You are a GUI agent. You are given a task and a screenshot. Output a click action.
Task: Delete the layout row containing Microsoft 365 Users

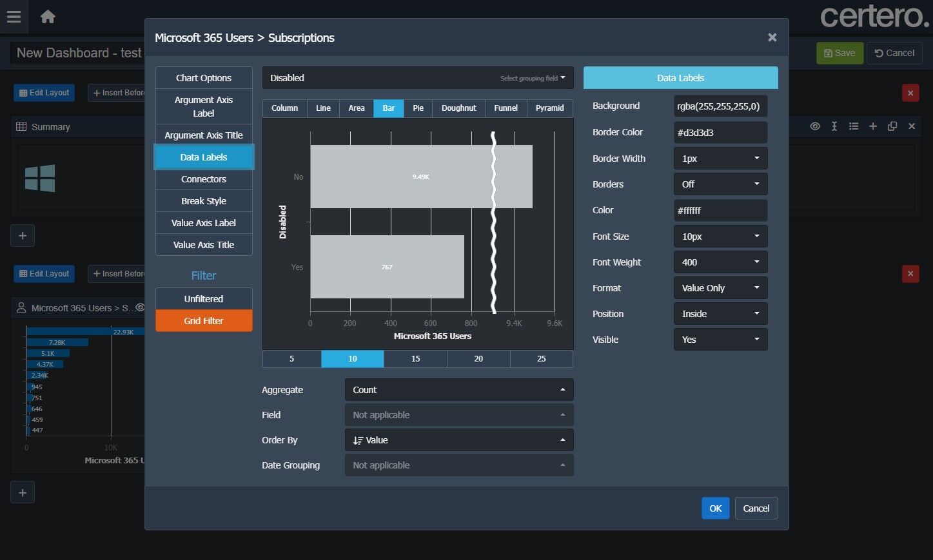(910, 274)
